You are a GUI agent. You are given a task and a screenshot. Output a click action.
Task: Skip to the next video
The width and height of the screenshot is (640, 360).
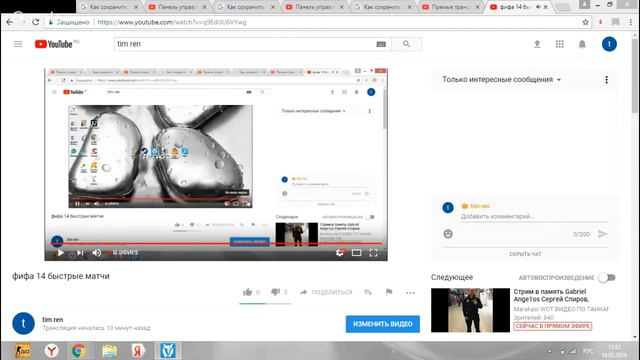(80, 253)
